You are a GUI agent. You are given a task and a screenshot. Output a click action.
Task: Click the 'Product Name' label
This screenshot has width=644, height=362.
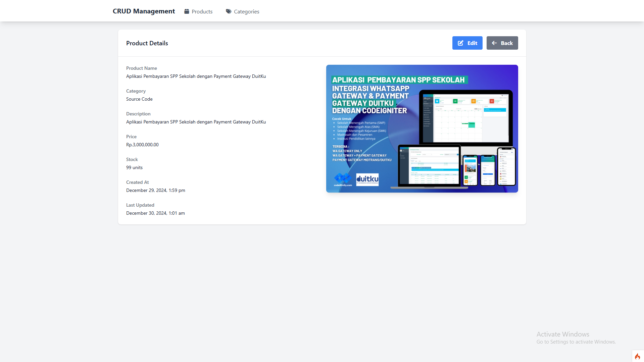coord(142,68)
